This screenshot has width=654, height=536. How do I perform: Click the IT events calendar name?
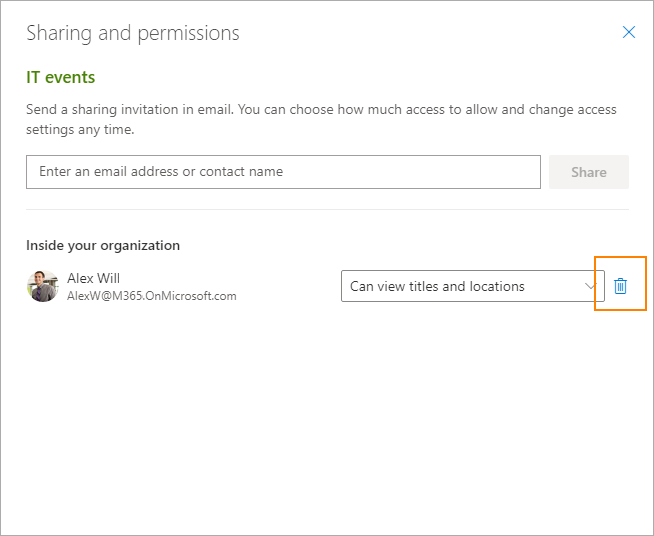60,77
